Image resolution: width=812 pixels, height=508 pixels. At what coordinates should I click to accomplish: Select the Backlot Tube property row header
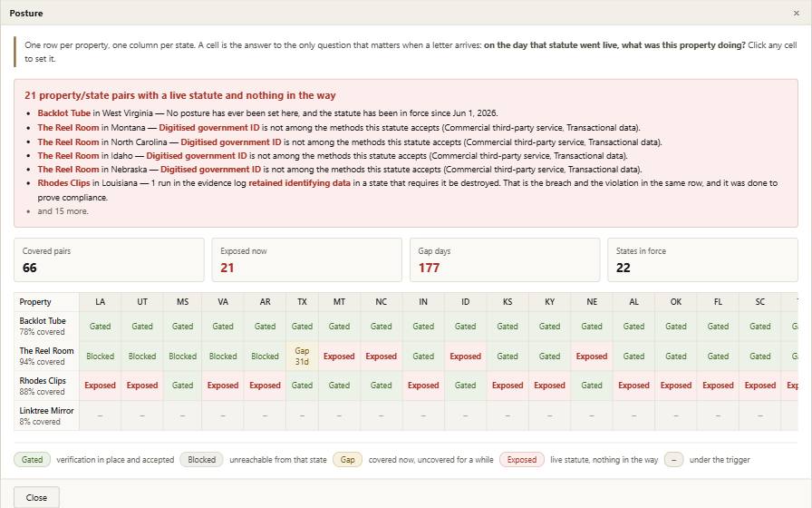click(x=46, y=326)
